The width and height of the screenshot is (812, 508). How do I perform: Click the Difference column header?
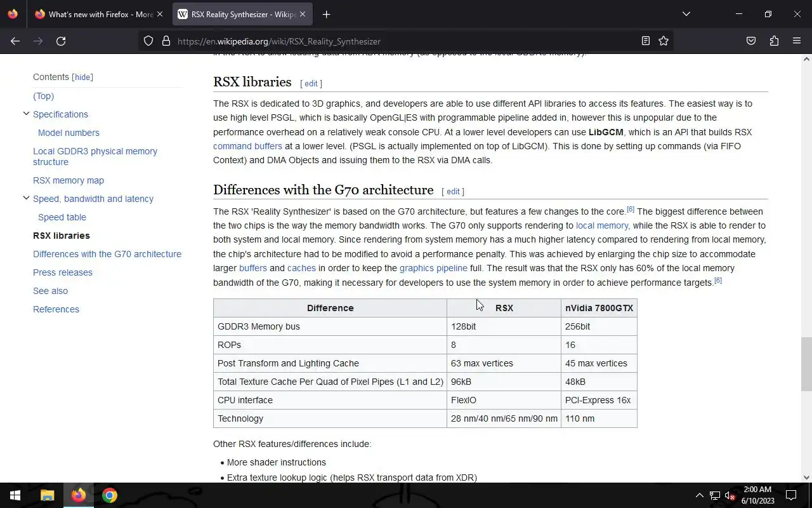(331, 308)
